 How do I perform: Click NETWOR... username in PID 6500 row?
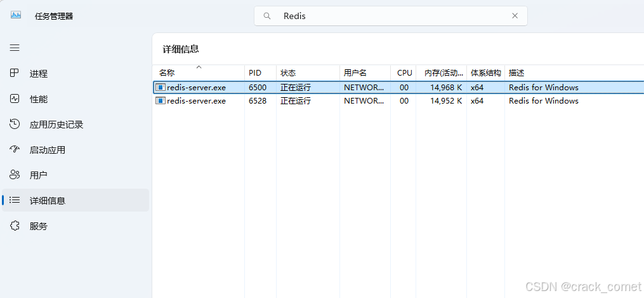click(364, 87)
